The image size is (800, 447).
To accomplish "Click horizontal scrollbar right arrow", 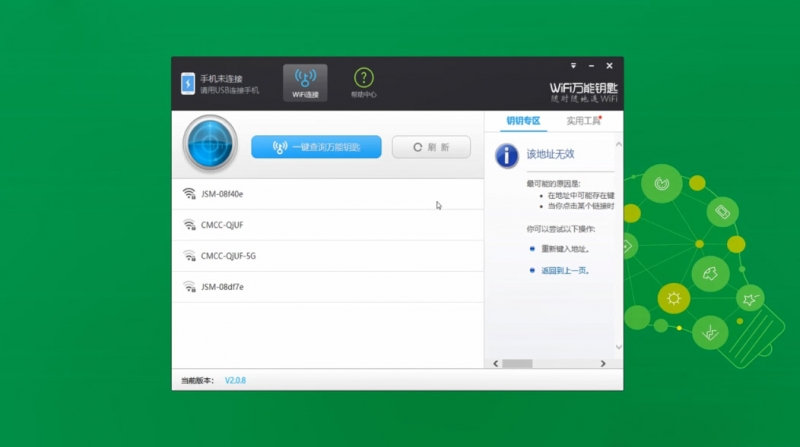I will [x=603, y=363].
